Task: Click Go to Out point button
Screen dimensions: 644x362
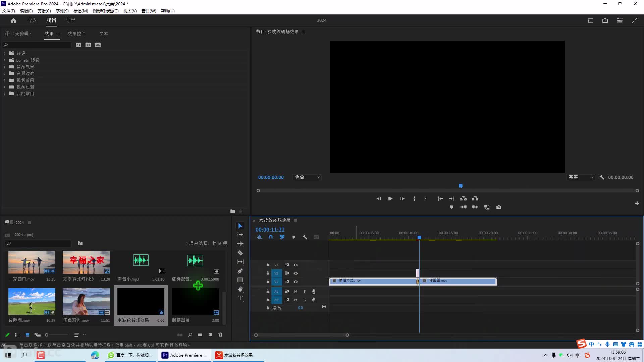Action: pos(451,199)
